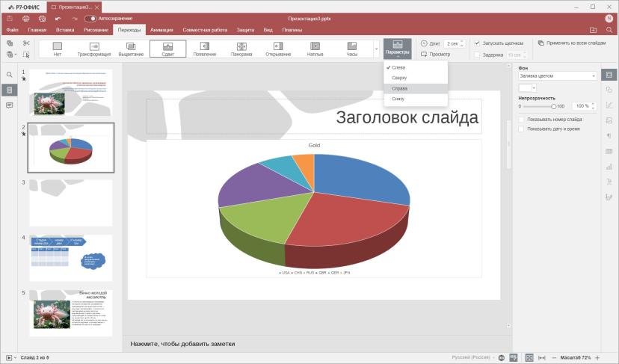Select Справа in the parameters menu
Image resolution: width=619 pixels, height=364 pixels.
coord(416,88)
